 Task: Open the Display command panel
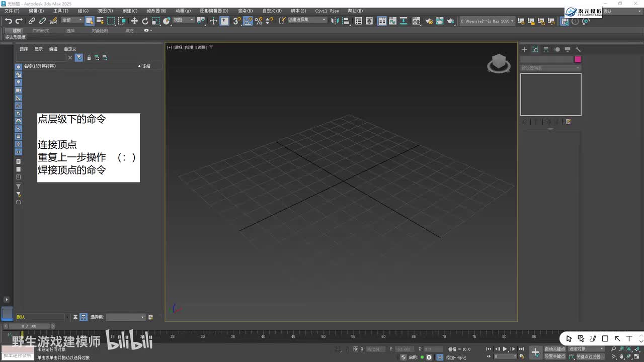[x=568, y=49]
